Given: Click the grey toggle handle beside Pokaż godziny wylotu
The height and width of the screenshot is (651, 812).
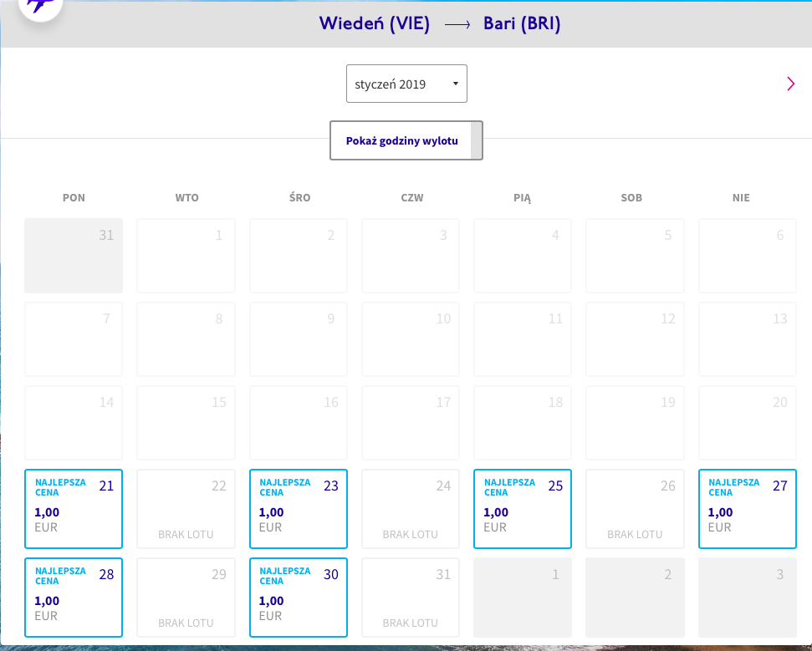Looking at the screenshot, I should coord(476,140).
